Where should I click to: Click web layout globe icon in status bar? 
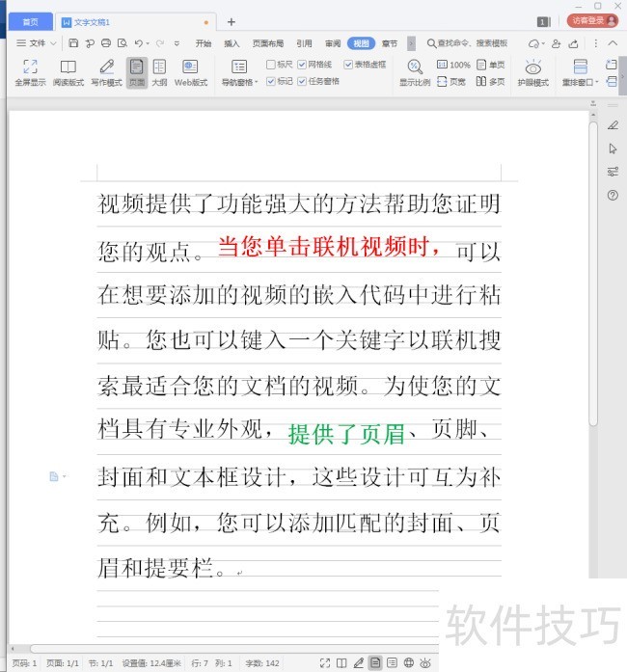point(409,663)
